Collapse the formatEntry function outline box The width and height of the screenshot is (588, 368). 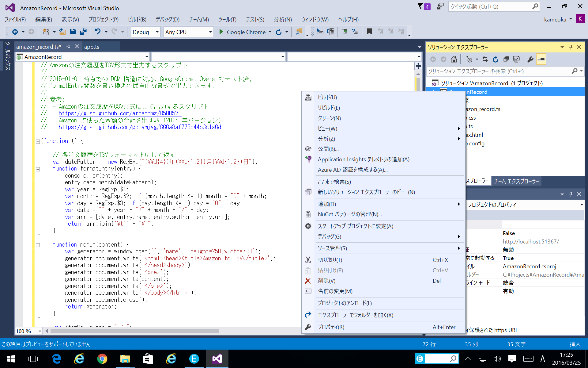point(38,169)
